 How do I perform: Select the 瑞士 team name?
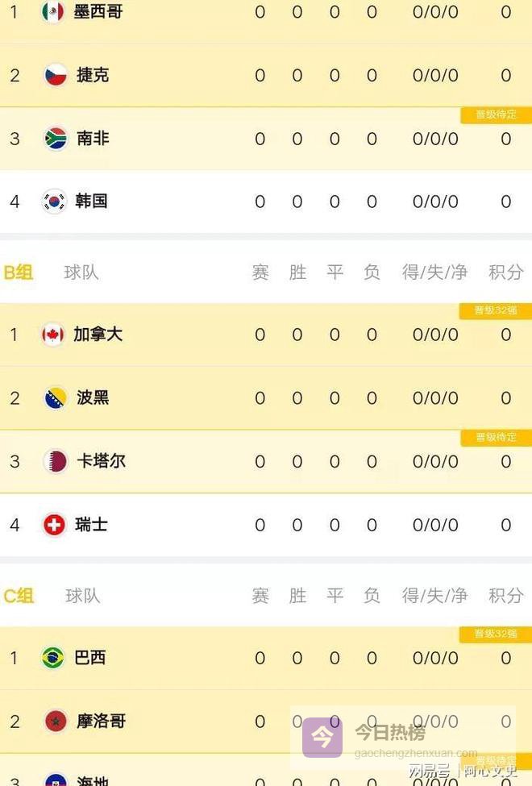[92, 525]
